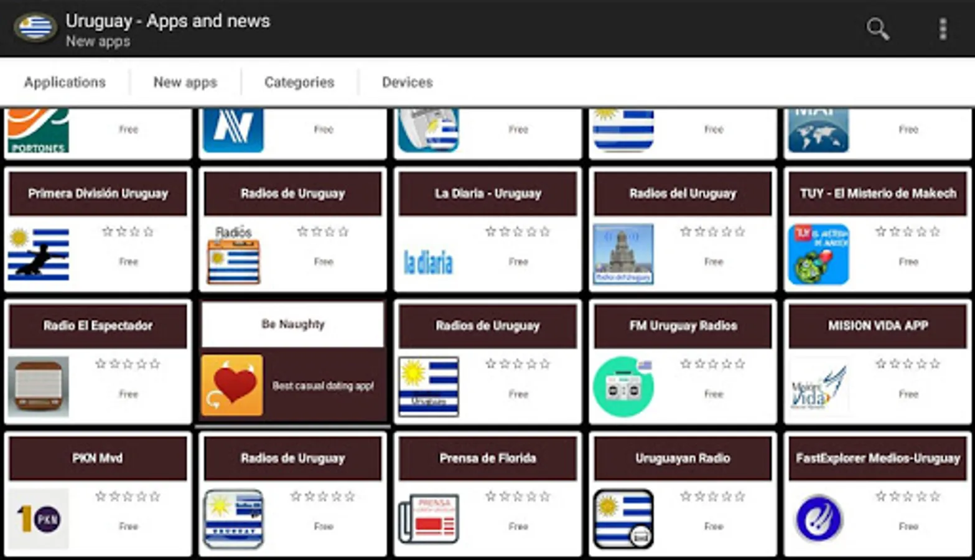Open Be Naughty heart icon

coord(232,385)
